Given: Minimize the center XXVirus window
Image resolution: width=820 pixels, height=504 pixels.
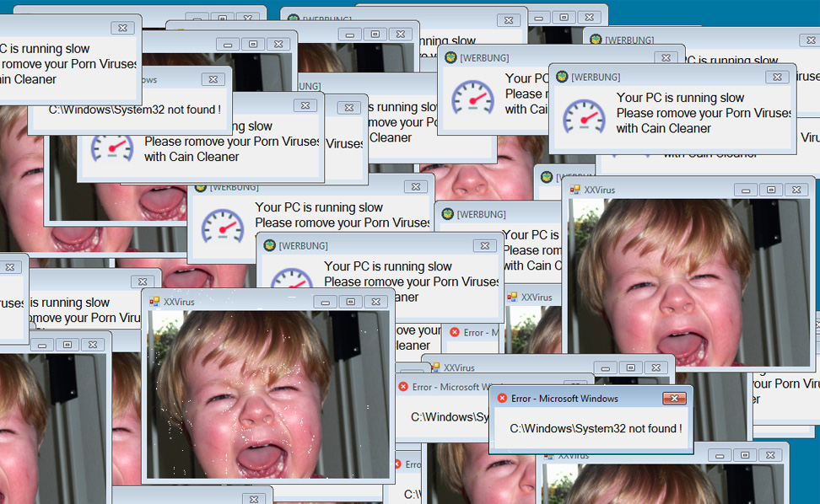Looking at the screenshot, I should [x=326, y=302].
